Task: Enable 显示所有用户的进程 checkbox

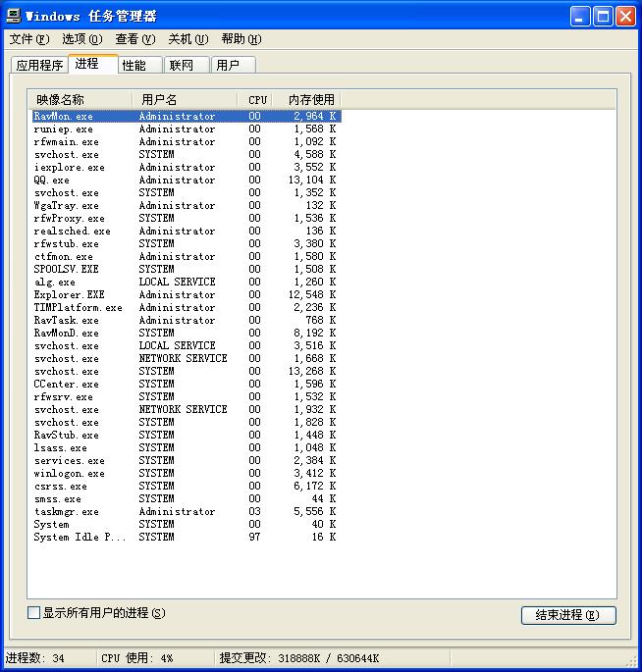Action: (x=34, y=612)
